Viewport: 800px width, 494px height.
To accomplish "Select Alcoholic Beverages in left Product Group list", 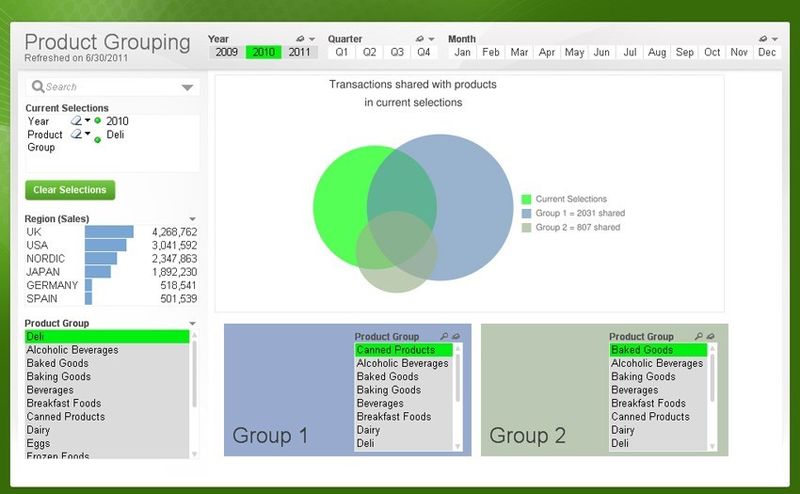I will [107, 350].
